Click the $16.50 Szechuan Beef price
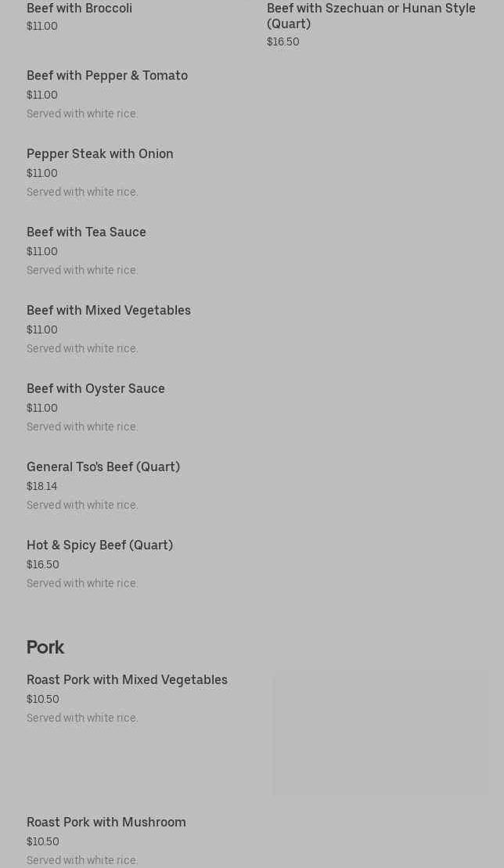Screen dimensions: 504x868 coord(283,42)
